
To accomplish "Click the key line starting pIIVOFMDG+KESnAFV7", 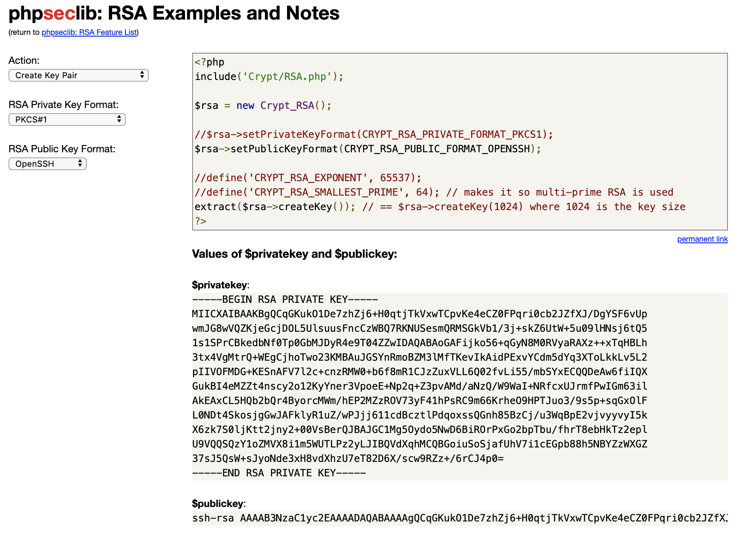I will 420,372.
